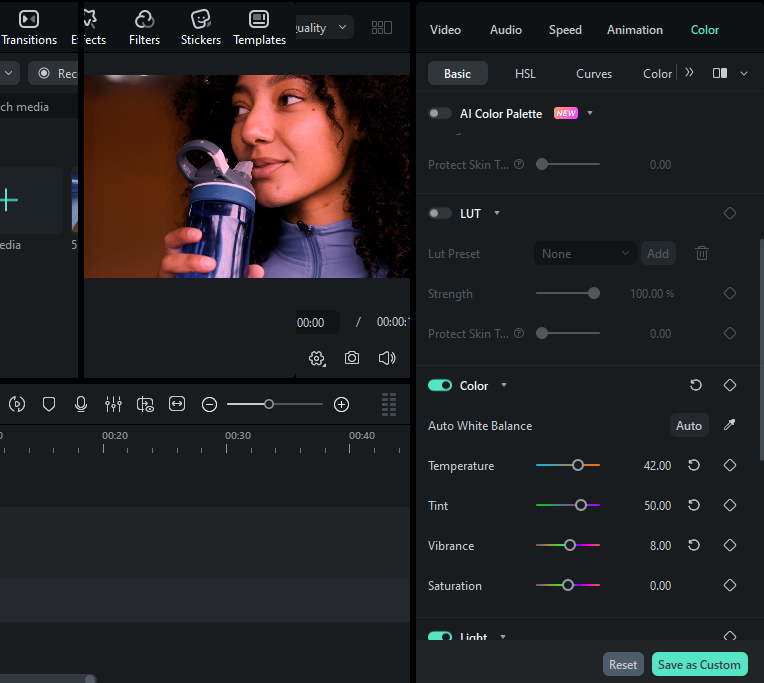Click Save as Custom button
This screenshot has height=683, width=764.
point(700,664)
